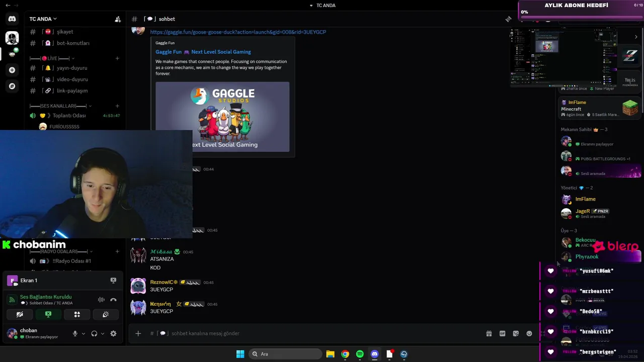Open Windows Start menu
This screenshot has width=644, height=362.
[x=240, y=354]
